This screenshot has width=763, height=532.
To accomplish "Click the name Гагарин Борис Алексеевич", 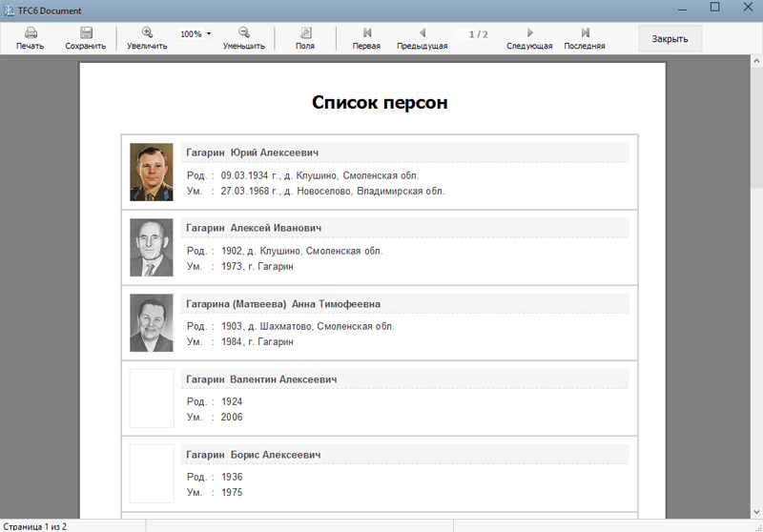I will [253, 455].
